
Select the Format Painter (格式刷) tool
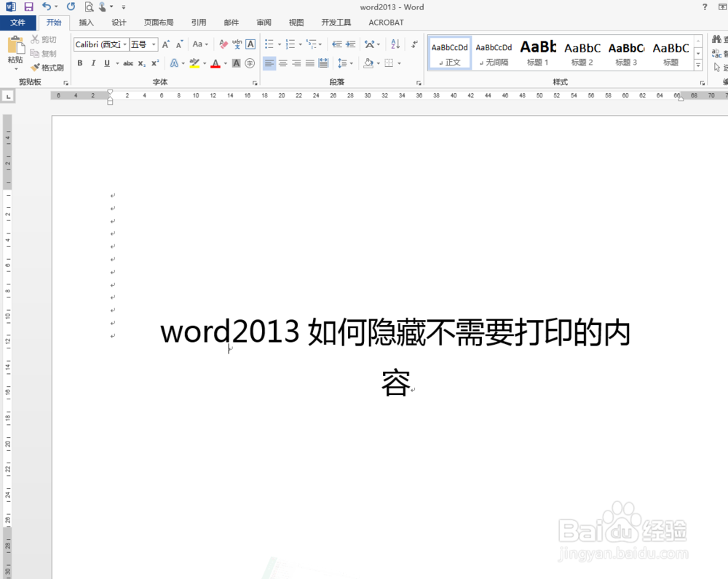click(47, 67)
